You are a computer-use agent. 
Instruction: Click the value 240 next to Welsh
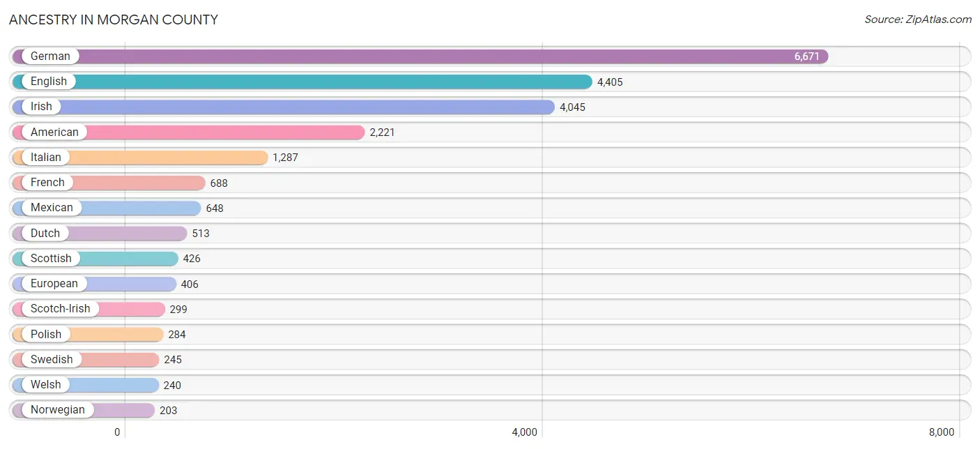(173, 386)
